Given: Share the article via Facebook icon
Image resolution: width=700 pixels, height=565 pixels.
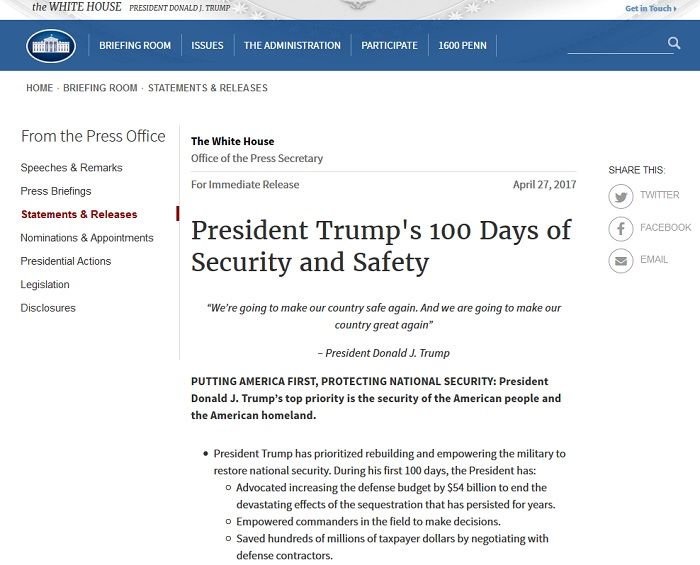Looking at the screenshot, I should [x=621, y=229].
